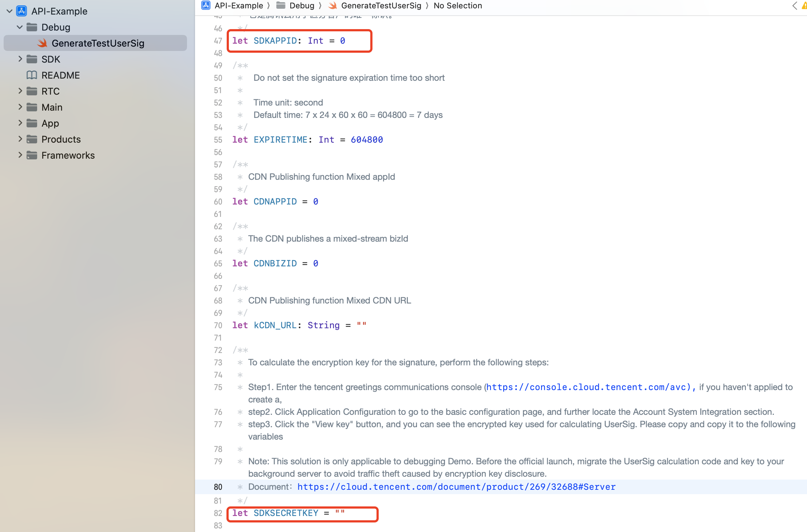Click the Swift icon in breadcrumb bar
The width and height of the screenshot is (807, 532).
pos(333,5)
